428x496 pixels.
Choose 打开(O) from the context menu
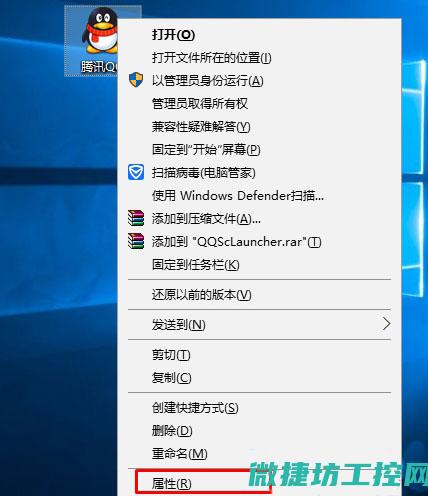pos(173,35)
